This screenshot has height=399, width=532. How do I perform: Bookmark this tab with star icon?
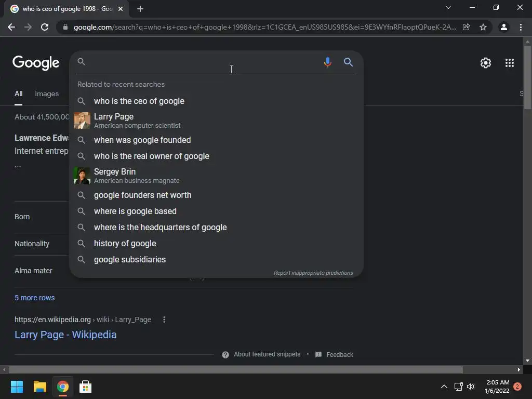coord(483,27)
